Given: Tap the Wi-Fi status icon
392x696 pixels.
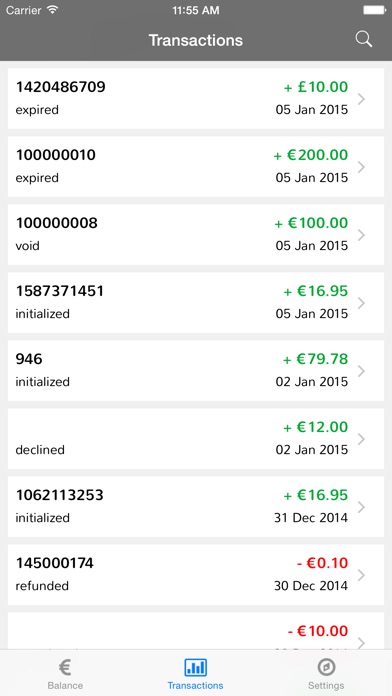Looking at the screenshot, I should [53, 10].
